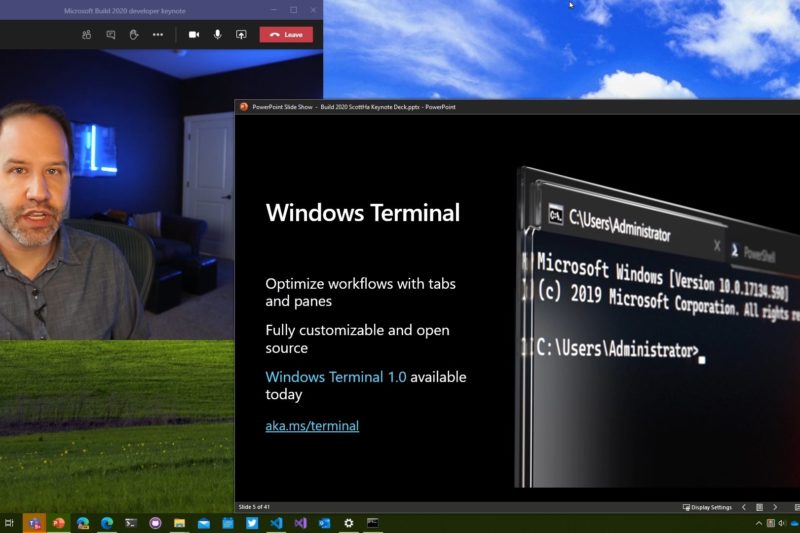
Task: Show participants in the Teams meeting
Action: [x=86, y=35]
